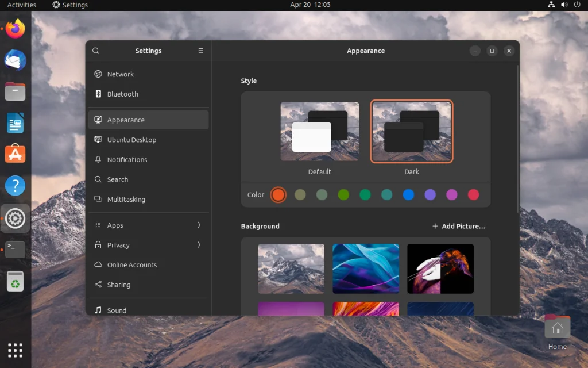Select the blue feather wallpaper thumbnail

click(x=366, y=269)
